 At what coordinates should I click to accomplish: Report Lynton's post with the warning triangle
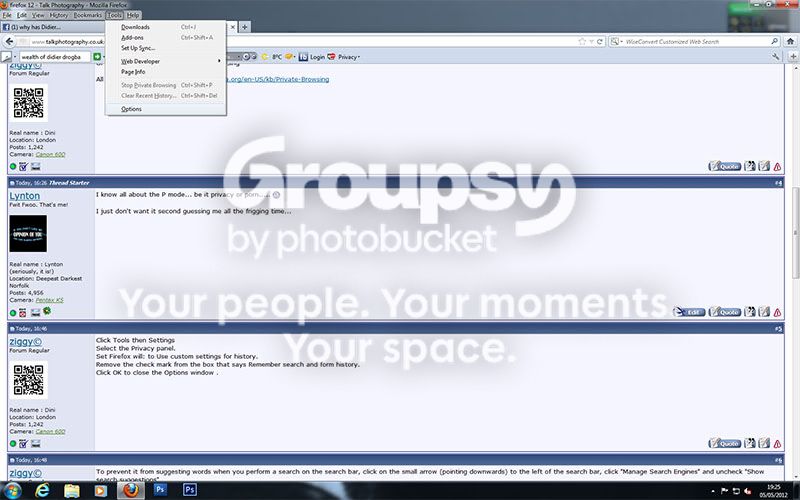[777, 312]
